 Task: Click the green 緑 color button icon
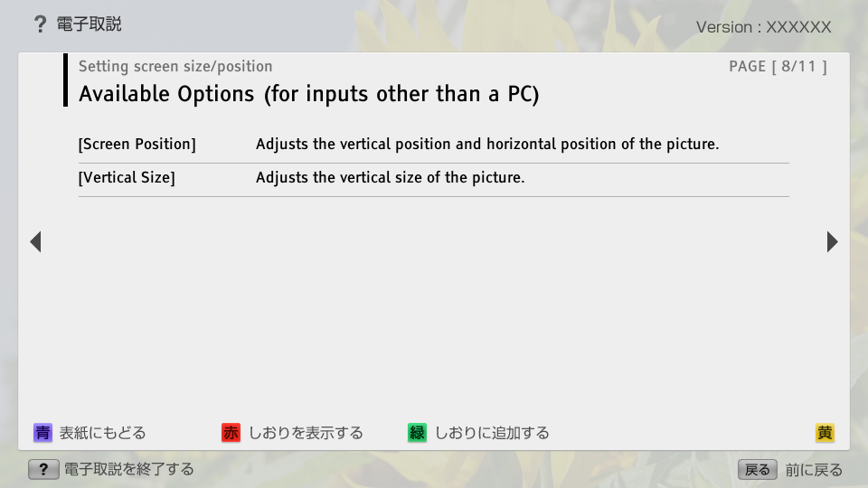click(417, 432)
